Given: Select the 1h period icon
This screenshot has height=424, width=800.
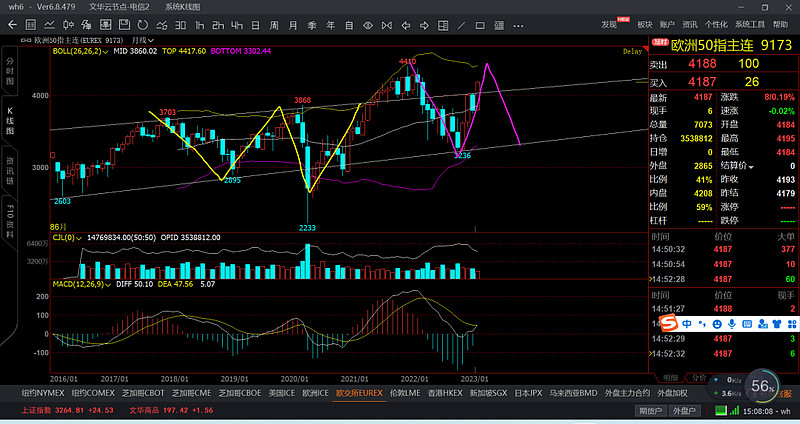Looking at the screenshot, I should click(199, 25).
